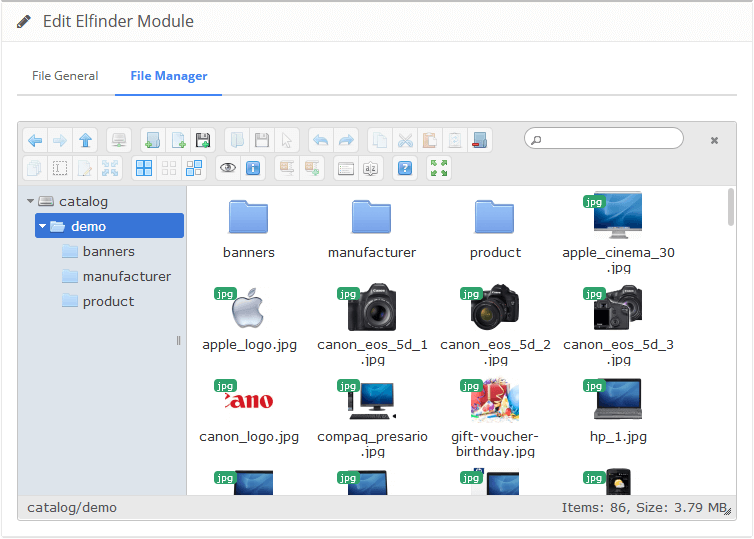
Task: Click the download floppy disk icon
Action: coord(262,140)
